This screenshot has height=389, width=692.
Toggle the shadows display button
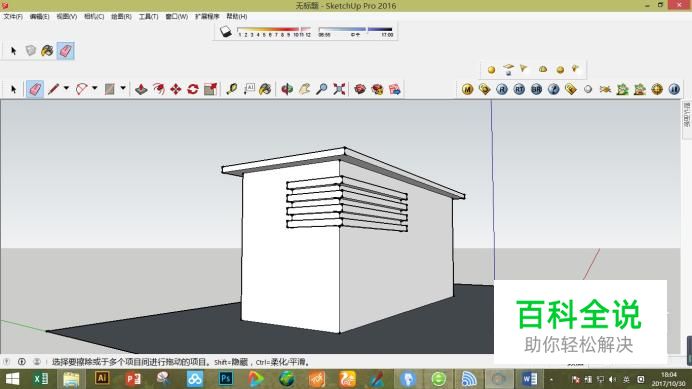(226, 31)
